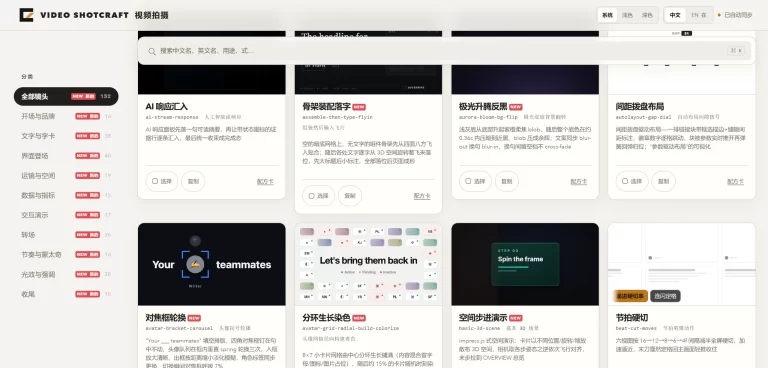Open 配方卡 link on 骨架装配落字 card
768x368 pixels.
coord(422,196)
